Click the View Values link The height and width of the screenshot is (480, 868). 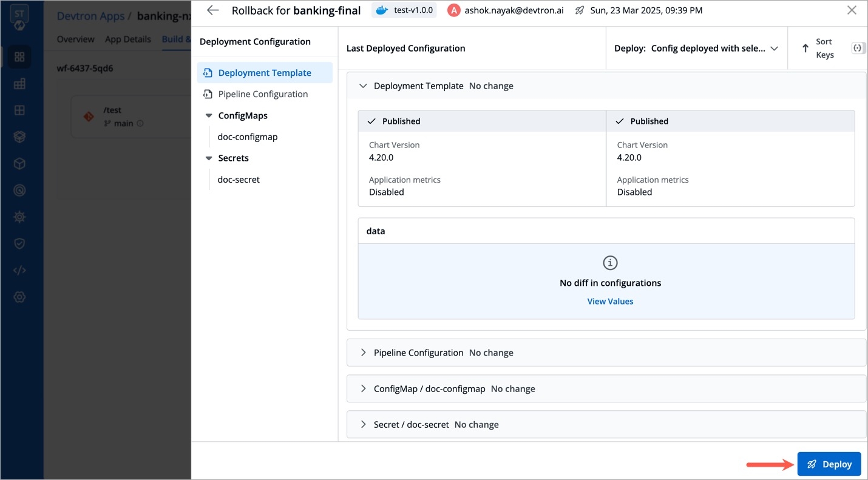point(610,301)
